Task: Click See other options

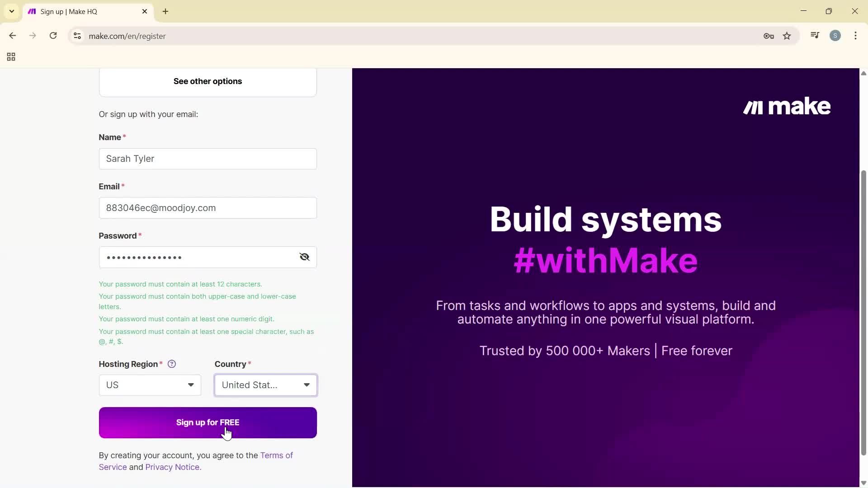Action: tap(208, 81)
